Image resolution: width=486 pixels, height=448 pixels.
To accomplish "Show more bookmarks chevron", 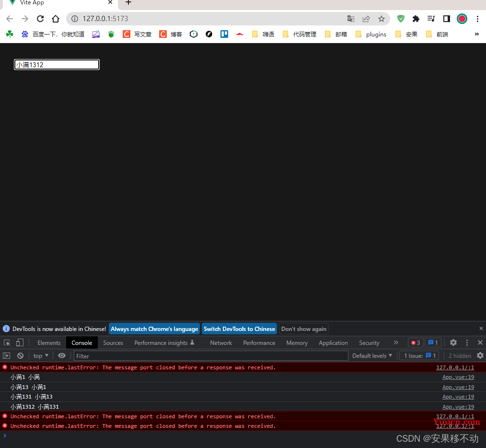I will pyautogui.click(x=477, y=34).
